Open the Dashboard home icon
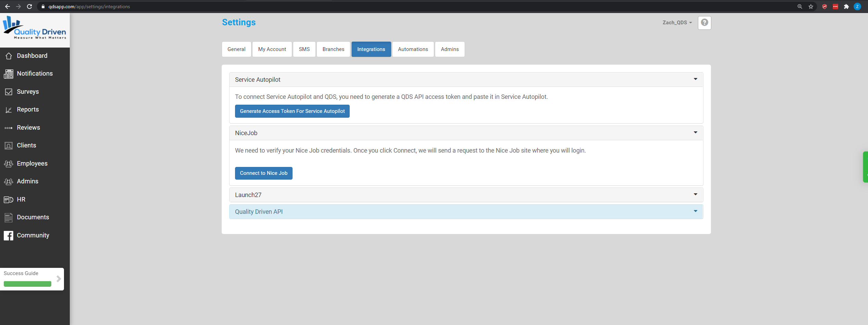This screenshot has width=868, height=325. [x=9, y=56]
